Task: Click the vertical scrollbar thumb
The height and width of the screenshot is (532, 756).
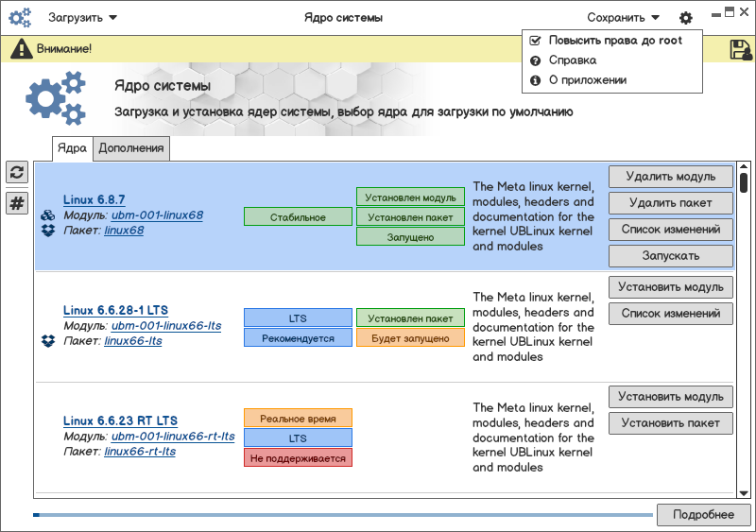Action: [744, 182]
